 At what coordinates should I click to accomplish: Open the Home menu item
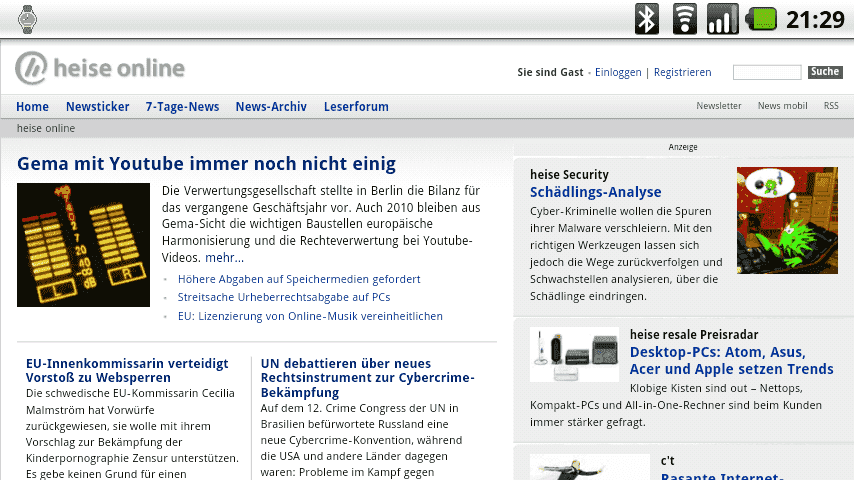pyautogui.click(x=32, y=107)
